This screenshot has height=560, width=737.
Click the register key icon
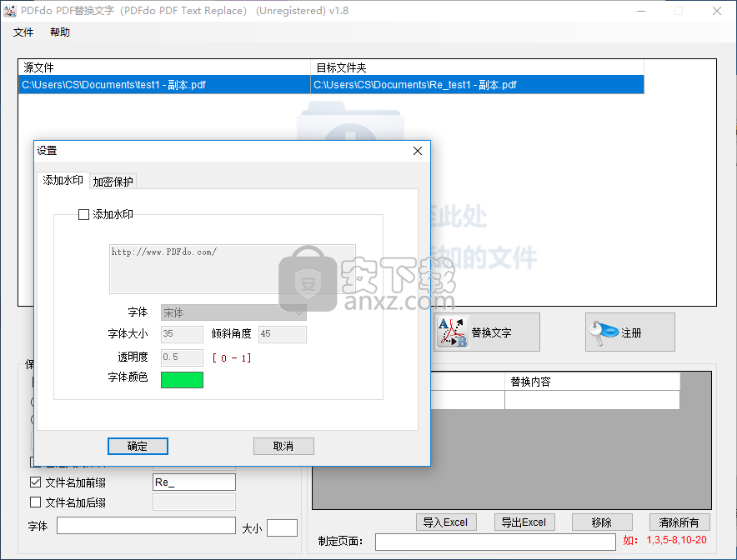(604, 332)
